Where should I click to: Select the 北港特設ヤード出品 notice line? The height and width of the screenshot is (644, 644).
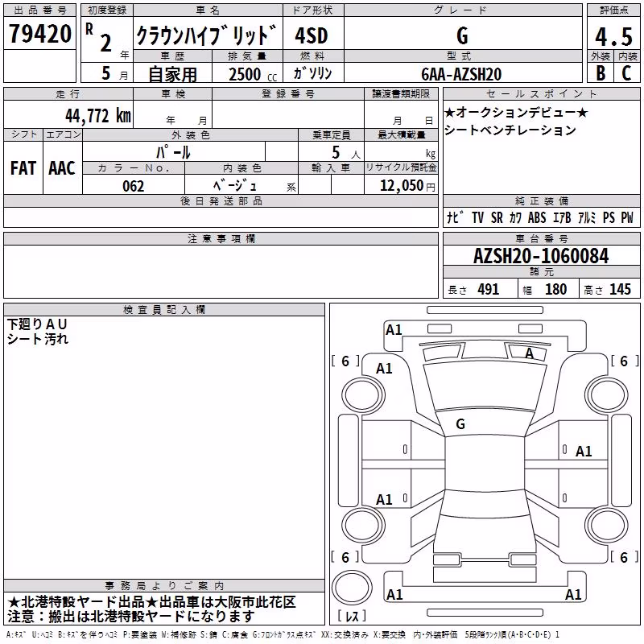(x=151, y=602)
